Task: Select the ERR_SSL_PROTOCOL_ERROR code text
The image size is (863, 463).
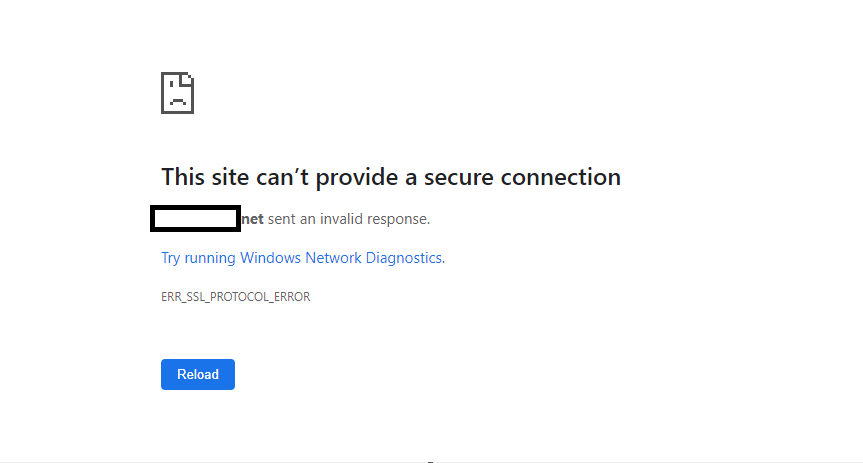Action: pyautogui.click(x=236, y=297)
